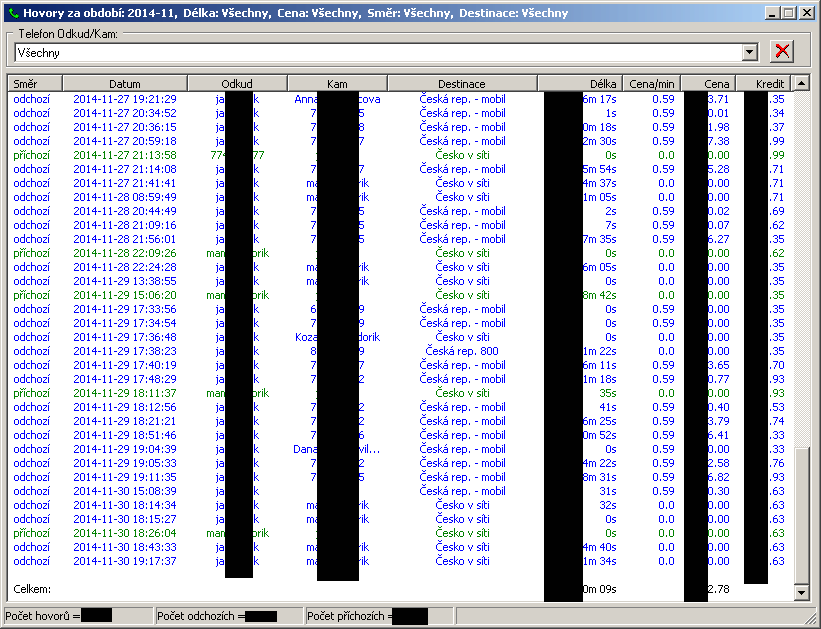The height and width of the screenshot is (629, 821).
Task: Sort calls by Destinace column
Action: coord(461,84)
